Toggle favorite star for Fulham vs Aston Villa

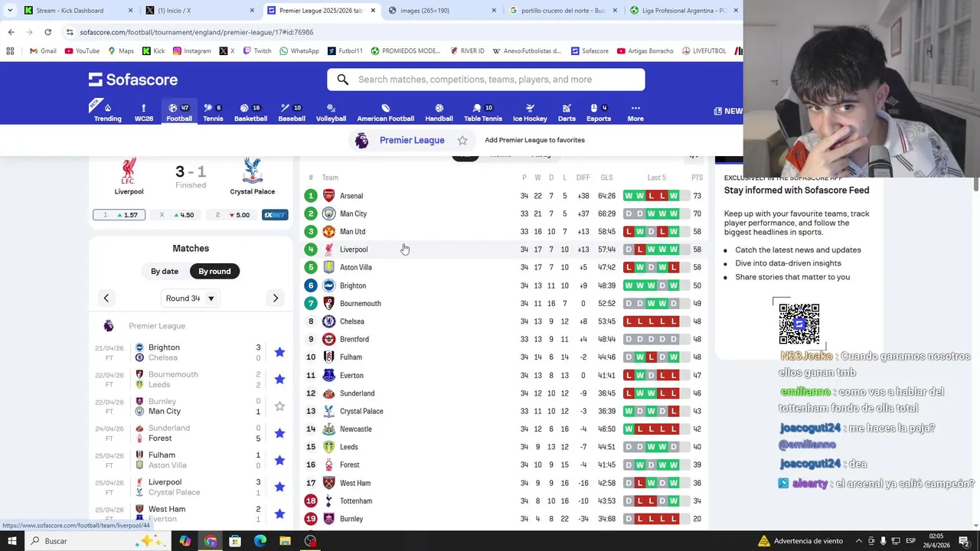click(279, 460)
